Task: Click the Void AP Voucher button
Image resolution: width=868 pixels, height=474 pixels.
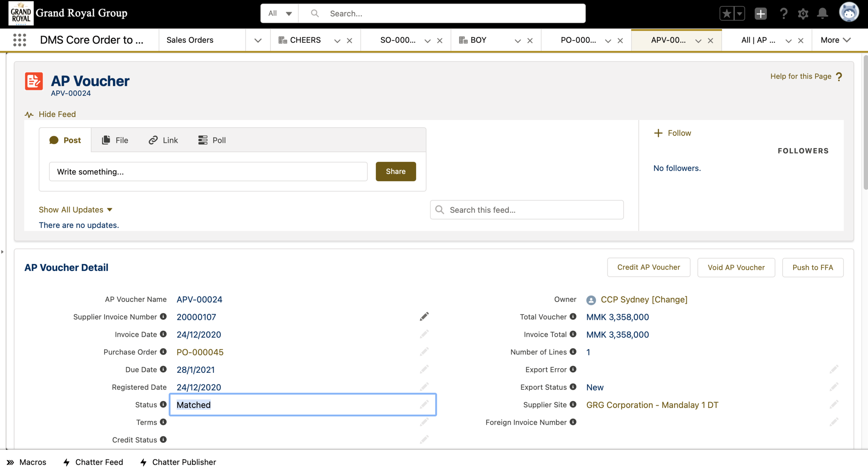Action: click(736, 268)
